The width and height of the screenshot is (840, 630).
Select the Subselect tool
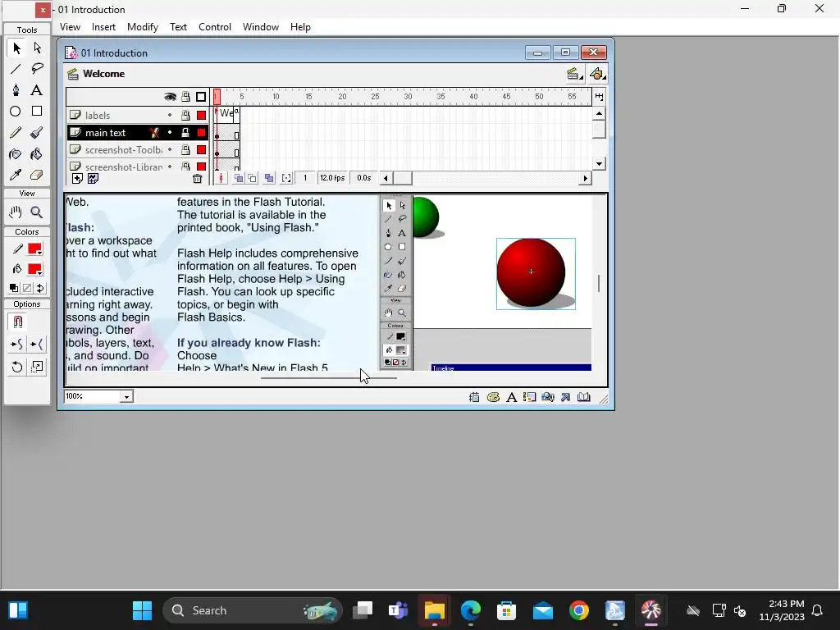[x=37, y=48]
